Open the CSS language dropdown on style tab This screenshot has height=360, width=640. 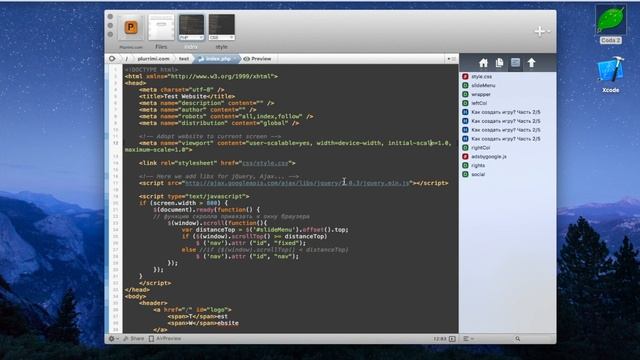coord(222,38)
